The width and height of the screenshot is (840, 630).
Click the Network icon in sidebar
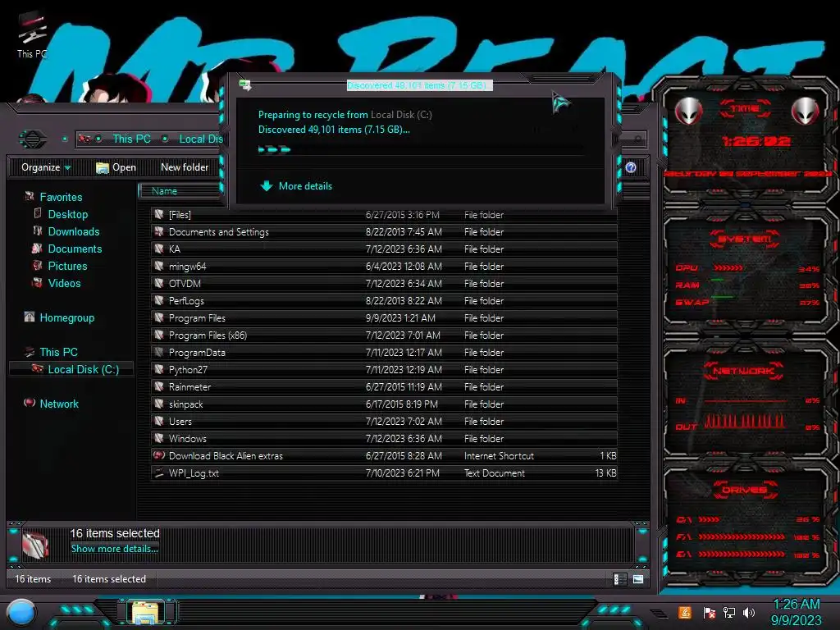(x=30, y=403)
